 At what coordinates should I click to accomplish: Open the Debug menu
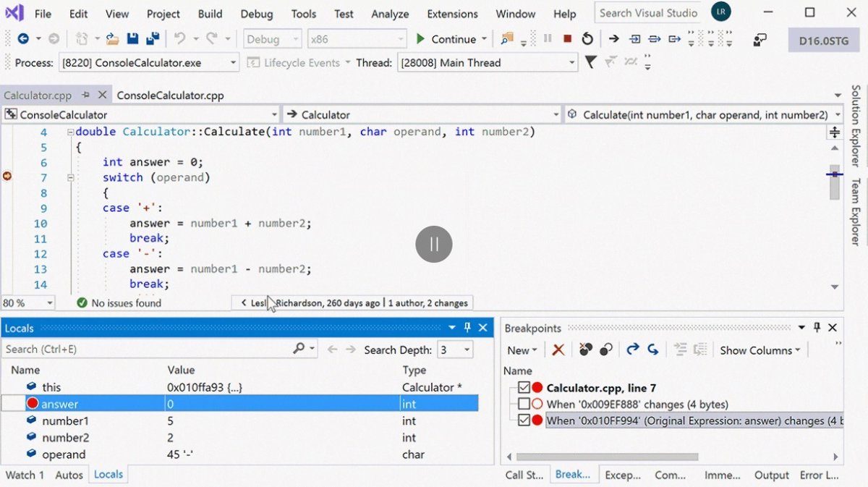tap(257, 14)
